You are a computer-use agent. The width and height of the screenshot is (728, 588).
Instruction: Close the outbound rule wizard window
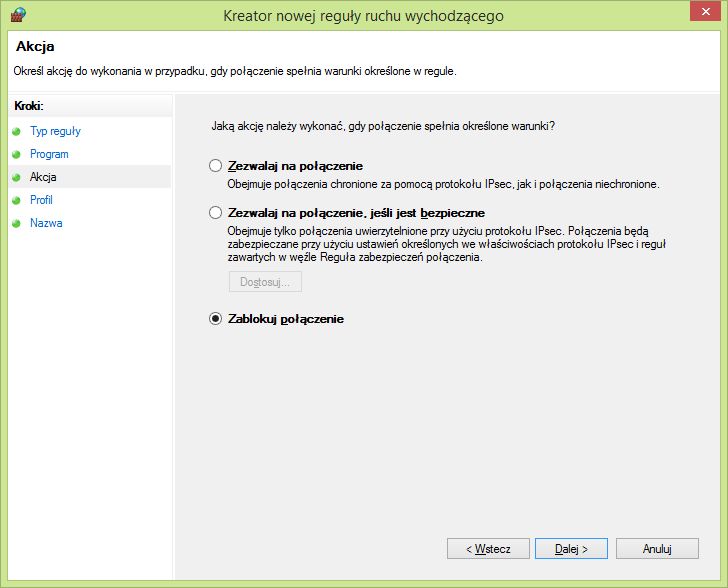(705, 11)
